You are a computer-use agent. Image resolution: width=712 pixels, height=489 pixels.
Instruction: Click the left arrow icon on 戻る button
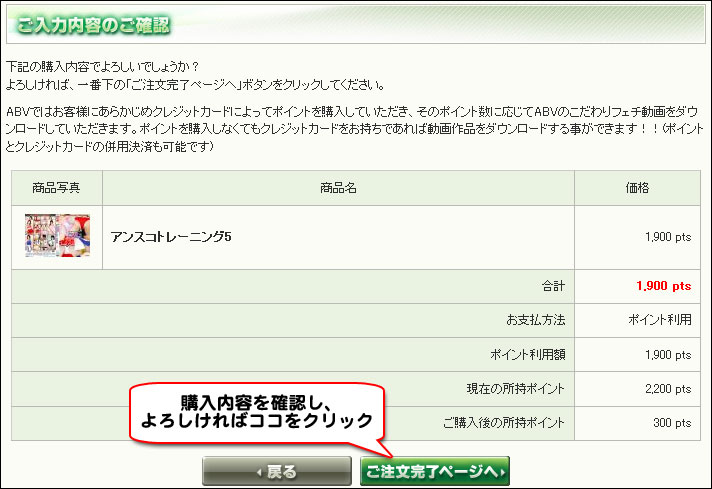(x=259, y=473)
